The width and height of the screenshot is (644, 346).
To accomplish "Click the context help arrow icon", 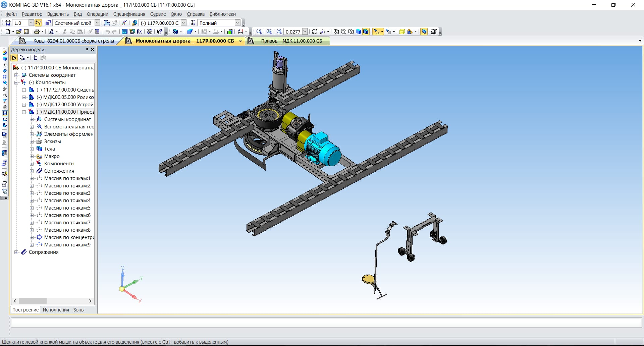I will click(x=160, y=32).
